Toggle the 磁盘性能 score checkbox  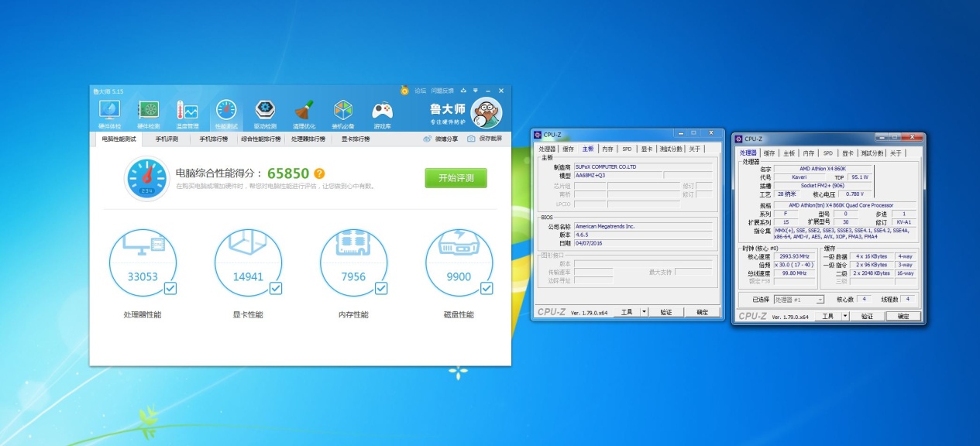[486, 289]
